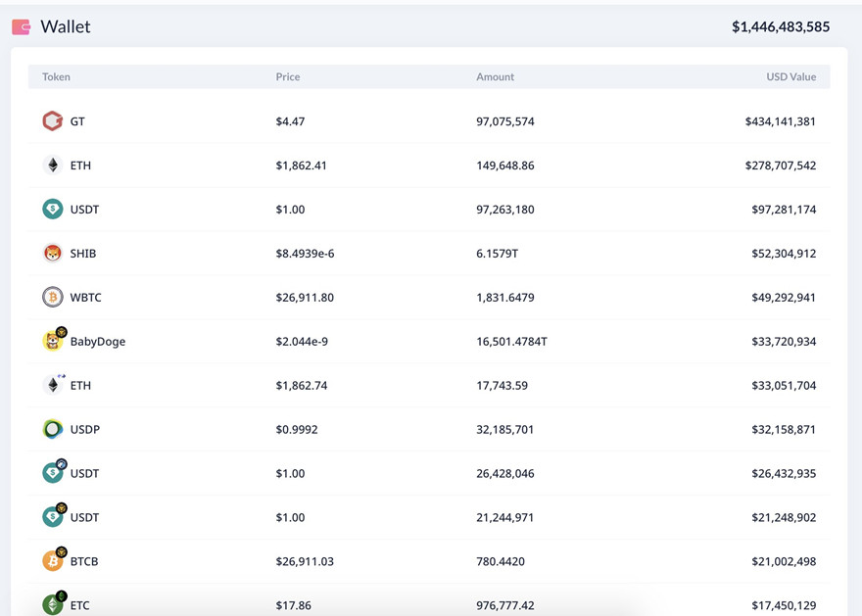Click the ETC token icon

pyautogui.click(x=54, y=603)
